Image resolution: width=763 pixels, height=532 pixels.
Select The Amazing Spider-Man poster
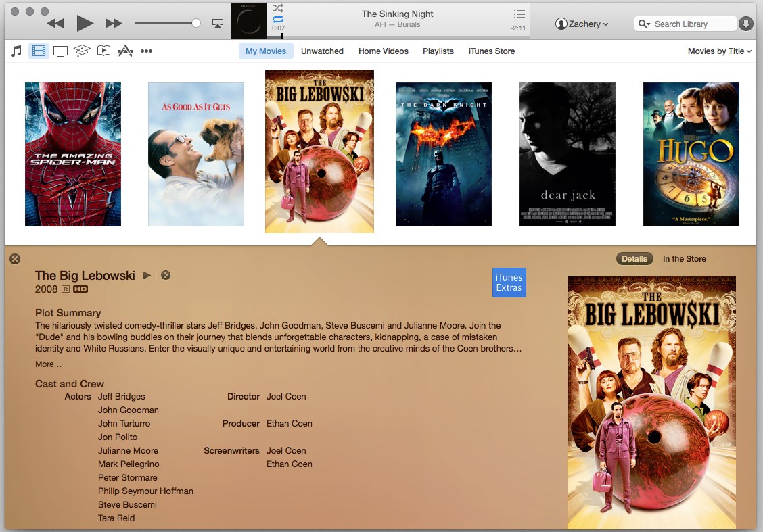click(73, 154)
